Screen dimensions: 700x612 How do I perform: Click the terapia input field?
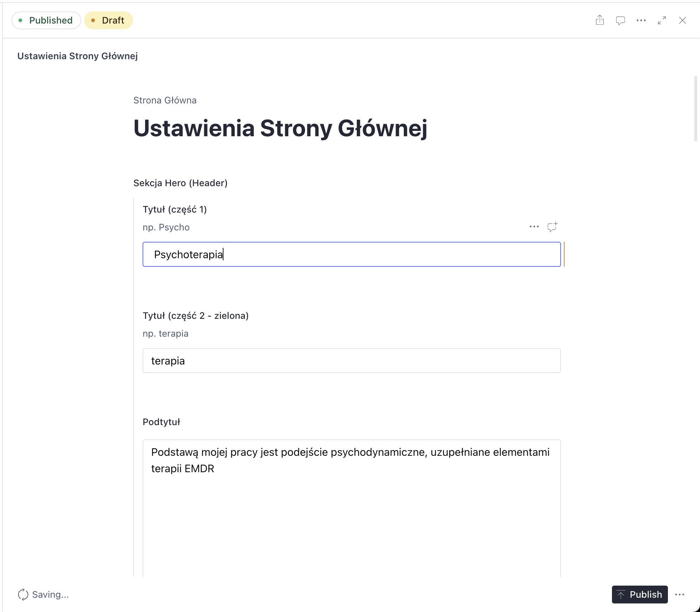click(352, 361)
